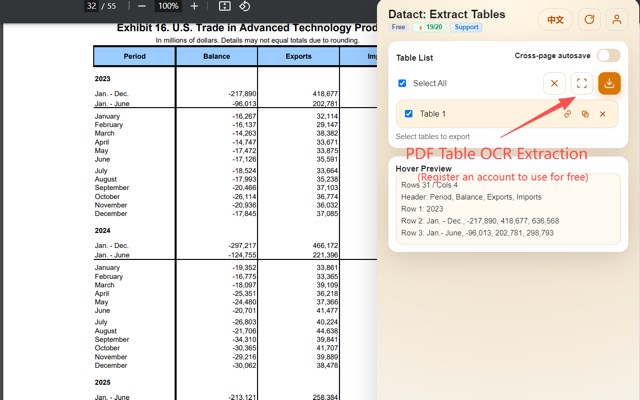
Task: Copy Table 1 with the copy icon
Action: [x=585, y=114]
